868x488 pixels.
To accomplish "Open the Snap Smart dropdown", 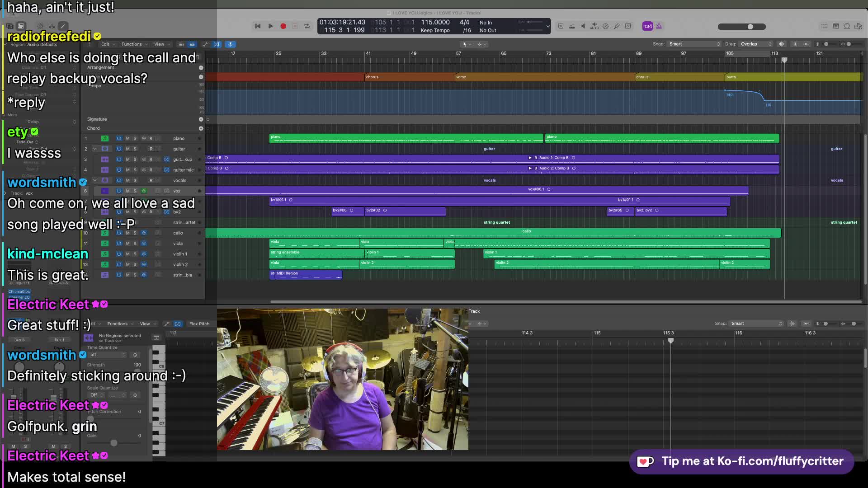I will point(694,44).
